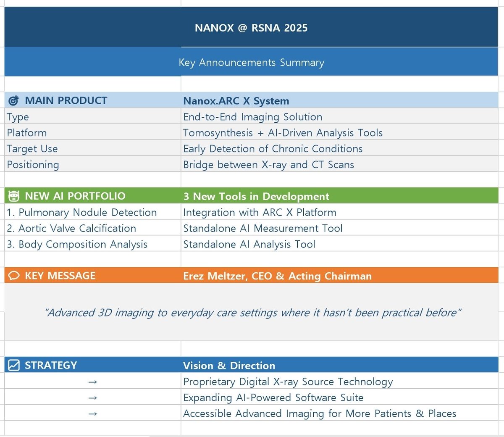Click the '3. Body Composition Analysis' cell
The height and width of the screenshot is (437, 504).
[x=93, y=244]
